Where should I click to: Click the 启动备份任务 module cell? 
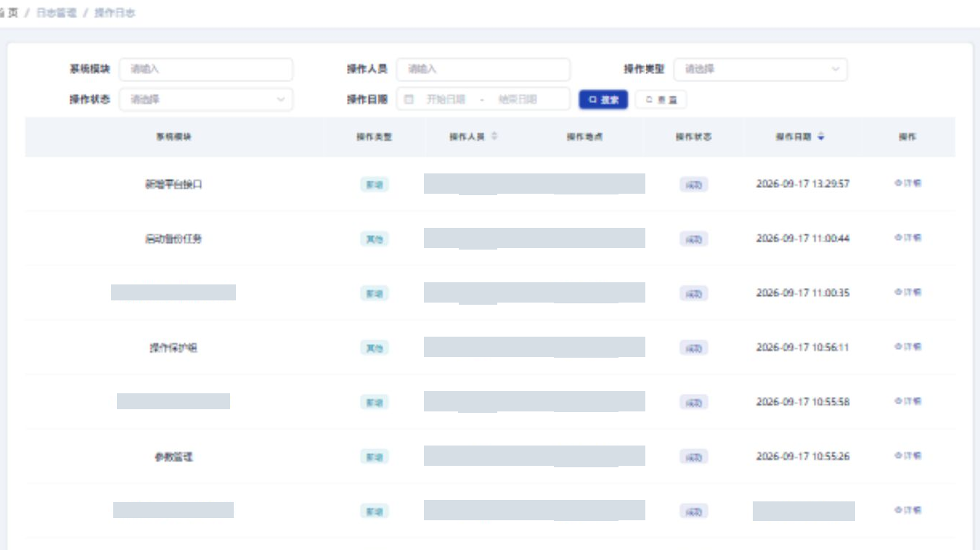point(173,239)
